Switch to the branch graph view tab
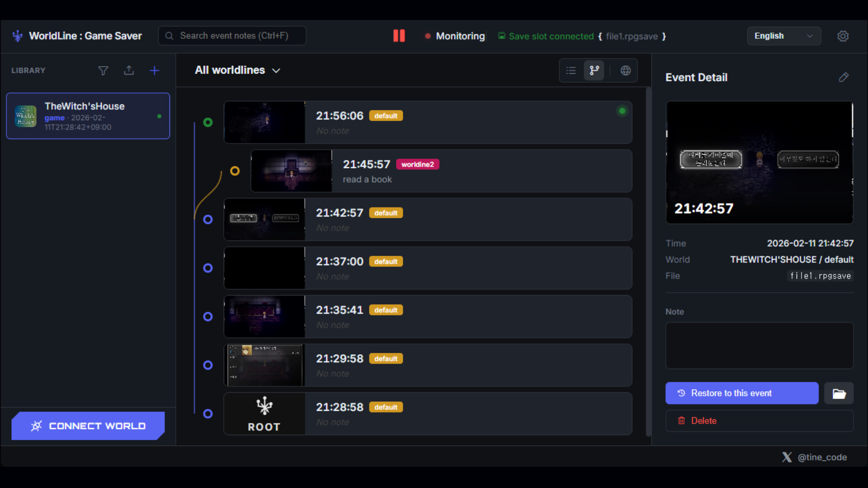Viewport: 868px width, 488px height. click(x=594, y=70)
